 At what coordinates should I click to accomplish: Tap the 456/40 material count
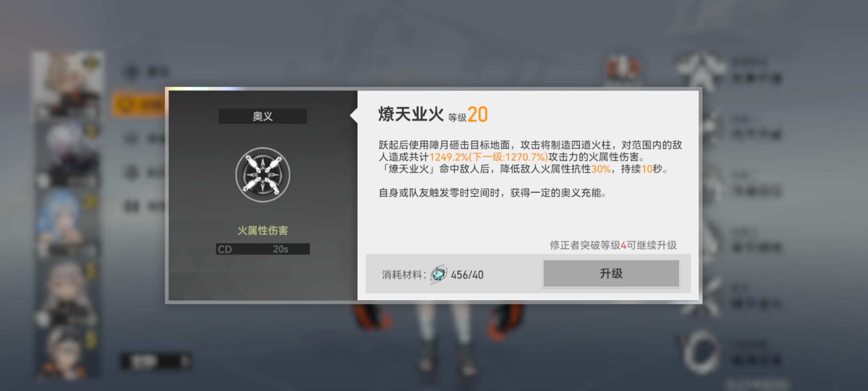point(467,275)
